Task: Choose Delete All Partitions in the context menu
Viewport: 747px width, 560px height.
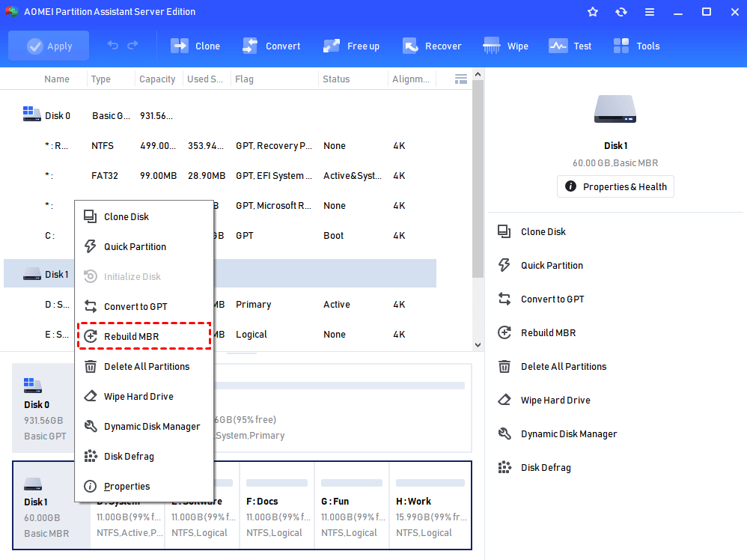Action: tap(144, 367)
